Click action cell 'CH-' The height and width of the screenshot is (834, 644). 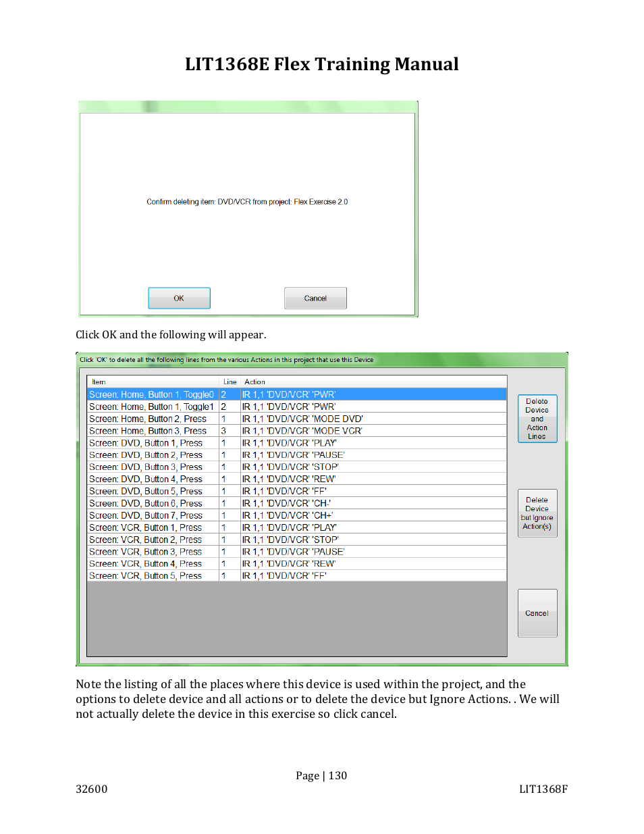373,504
